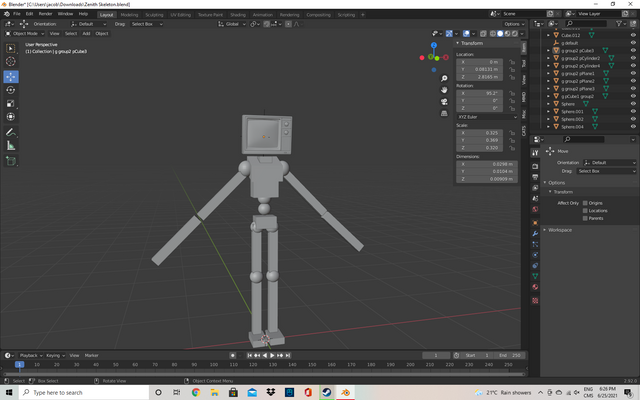Hide the Cube.012 object in outliner
The width and height of the screenshot is (640, 400).
point(631,36)
